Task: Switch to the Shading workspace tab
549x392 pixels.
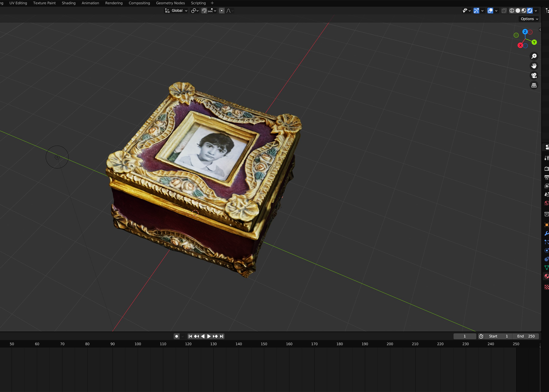Action: (x=68, y=3)
